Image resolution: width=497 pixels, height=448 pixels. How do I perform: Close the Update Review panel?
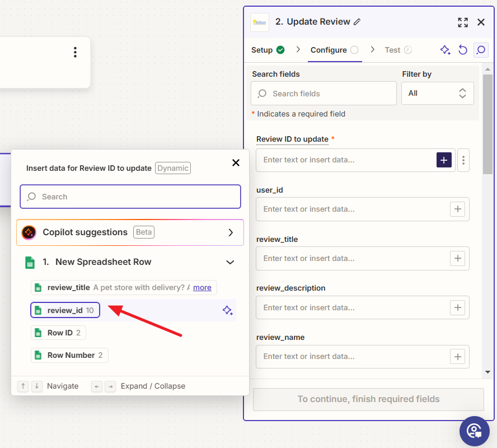[x=481, y=22]
